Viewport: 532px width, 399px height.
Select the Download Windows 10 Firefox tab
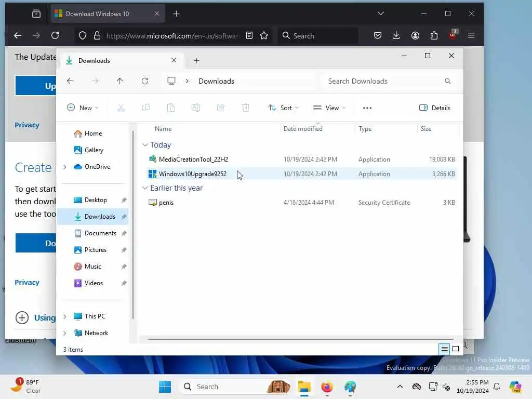[x=108, y=14]
